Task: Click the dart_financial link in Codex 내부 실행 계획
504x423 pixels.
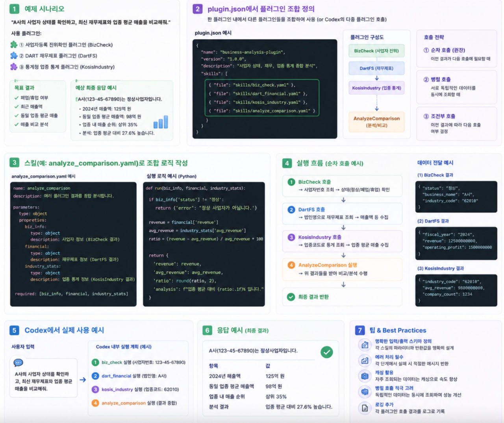Action: point(116,376)
